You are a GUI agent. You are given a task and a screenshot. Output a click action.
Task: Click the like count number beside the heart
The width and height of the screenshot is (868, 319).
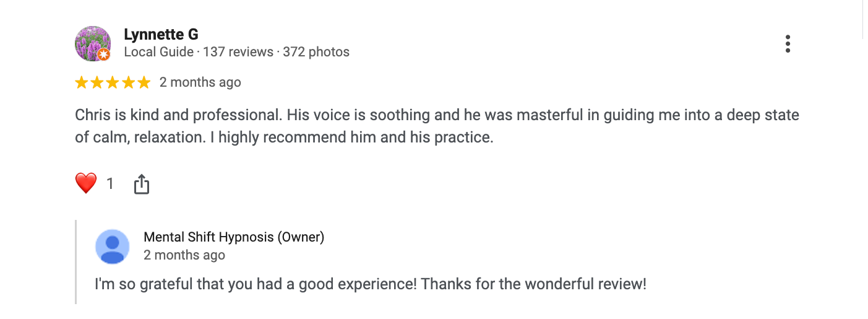point(110,183)
